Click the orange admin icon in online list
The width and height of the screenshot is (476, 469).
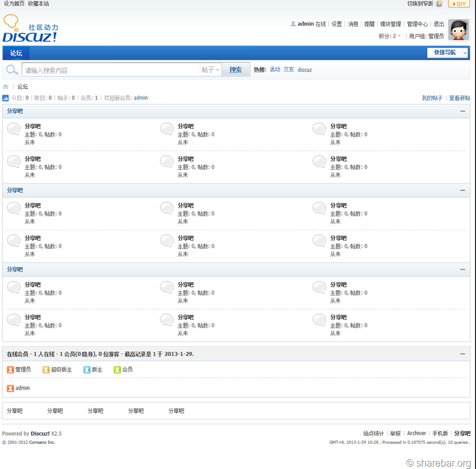pyautogui.click(x=10, y=388)
